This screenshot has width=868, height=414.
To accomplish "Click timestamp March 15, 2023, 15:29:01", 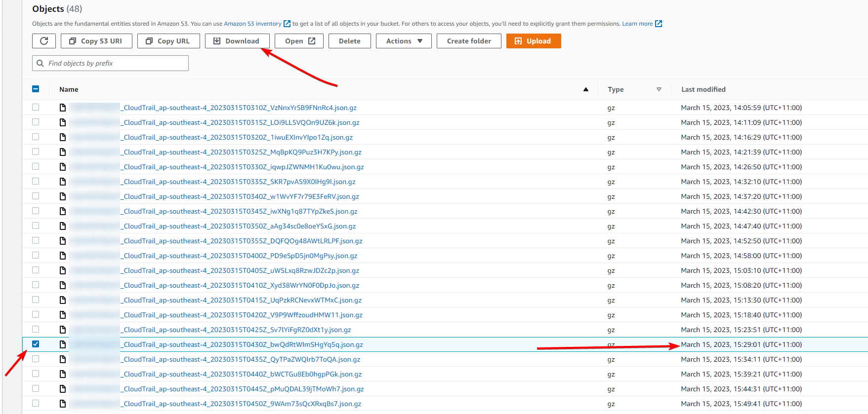I will (742, 344).
